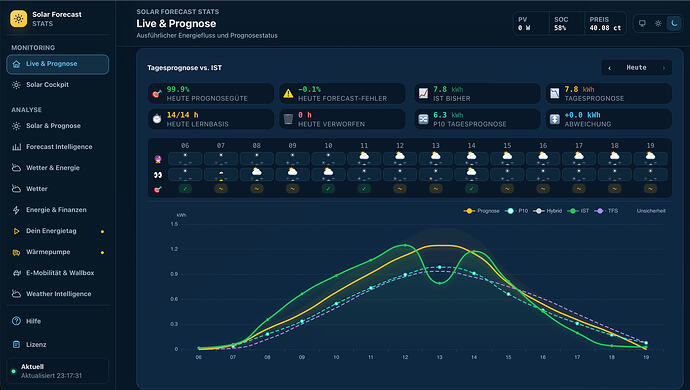Toggle P10 series in chart legend
690x390 pixels.
(x=516, y=211)
